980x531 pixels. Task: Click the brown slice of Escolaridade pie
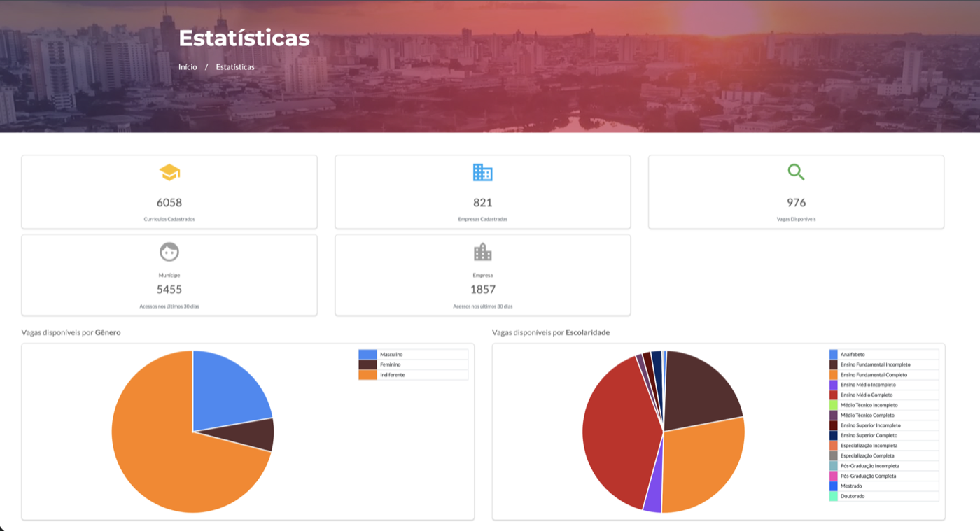coord(700,392)
